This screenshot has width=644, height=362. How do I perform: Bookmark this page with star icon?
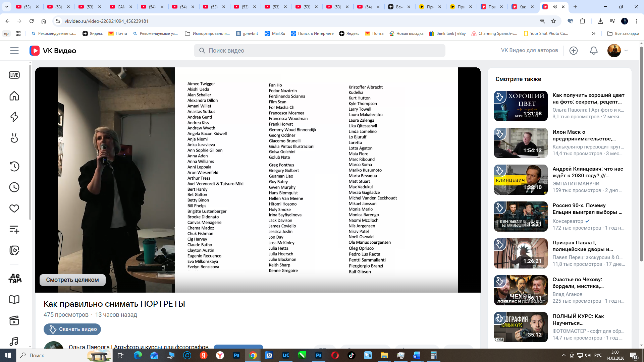coord(553,21)
